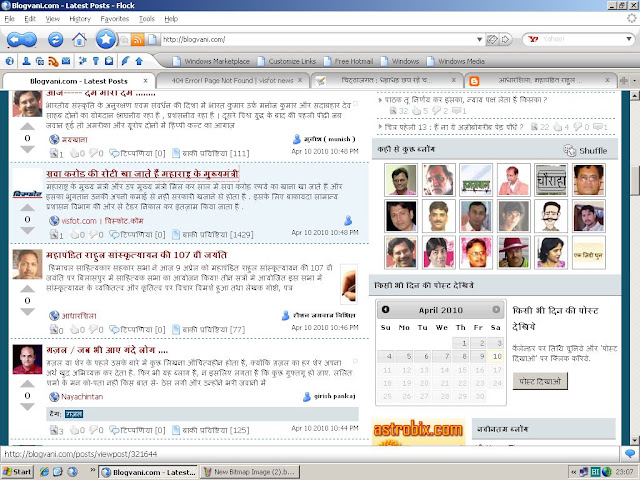640x480 pixels.
Task: Open the red hat man blog thumbnail
Action: 513,252
